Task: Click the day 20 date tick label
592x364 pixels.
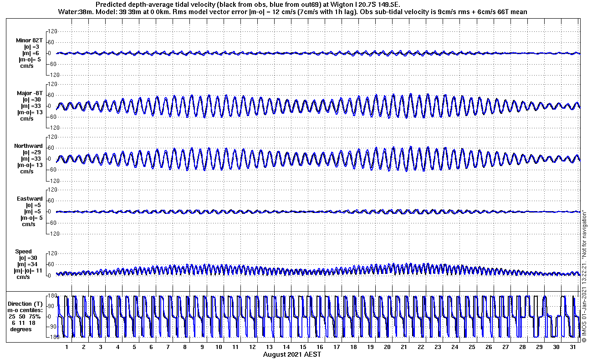Action: tap(387, 347)
